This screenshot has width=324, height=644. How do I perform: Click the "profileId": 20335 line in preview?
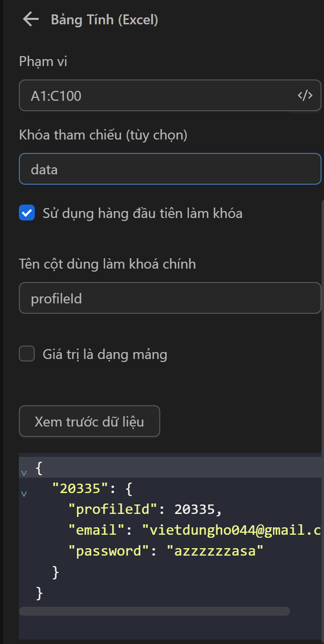coord(145,509)
